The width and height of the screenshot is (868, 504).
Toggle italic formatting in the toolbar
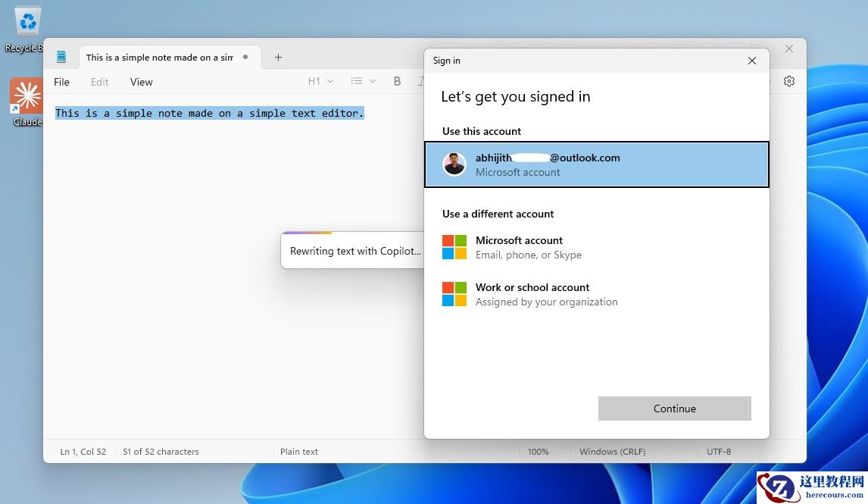422,81
